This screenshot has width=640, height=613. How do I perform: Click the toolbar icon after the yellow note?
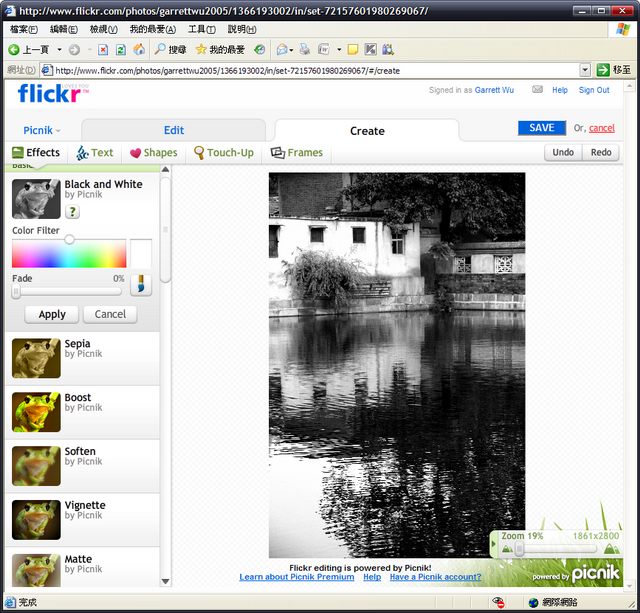coord(370,50)
